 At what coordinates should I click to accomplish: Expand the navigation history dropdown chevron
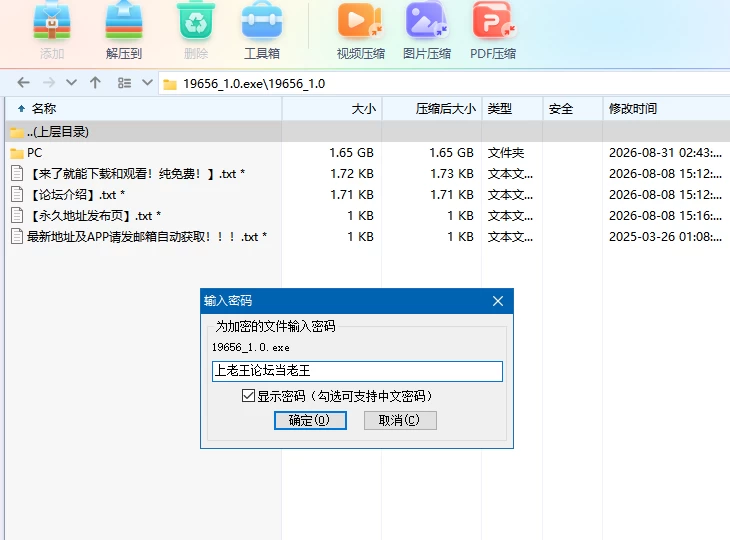(71, 83)
